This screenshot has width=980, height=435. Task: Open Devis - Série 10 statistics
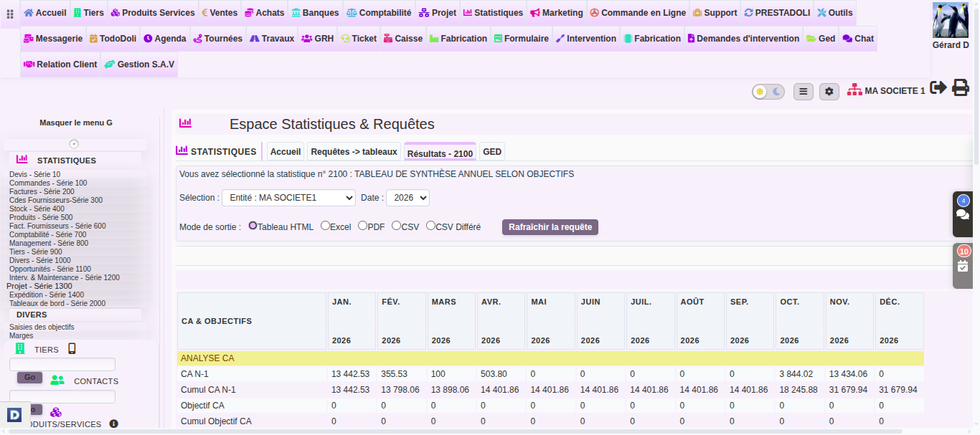point(35,174)
